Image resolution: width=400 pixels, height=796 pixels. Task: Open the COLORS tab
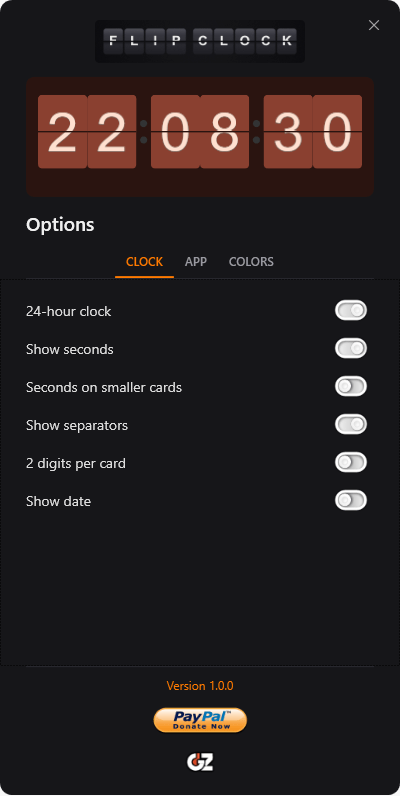click(x=251, y=262)
